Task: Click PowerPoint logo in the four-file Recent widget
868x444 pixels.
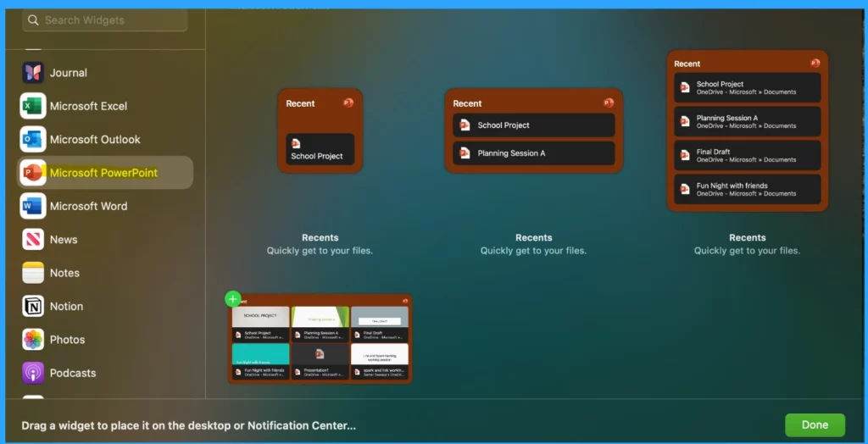Action: (815, 63)
